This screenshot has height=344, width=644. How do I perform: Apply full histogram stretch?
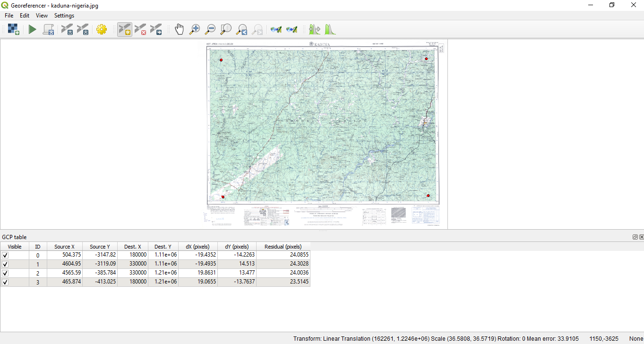point(314,29)
